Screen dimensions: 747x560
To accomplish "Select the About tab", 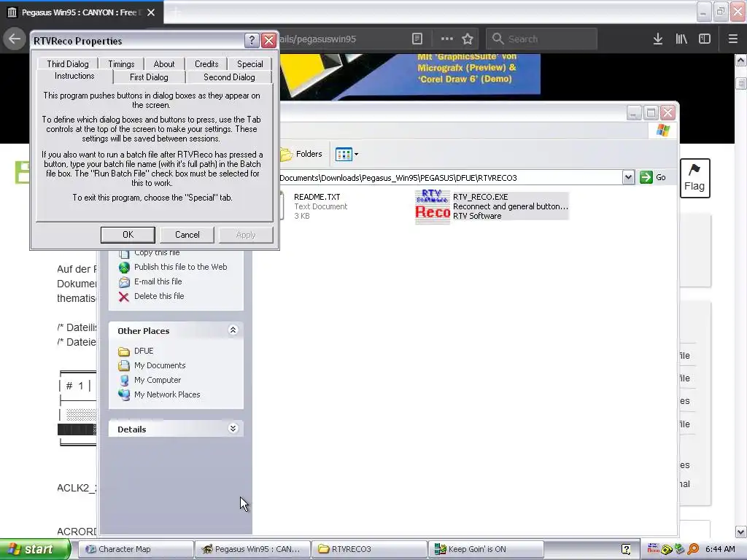I will tap(164, 64).
